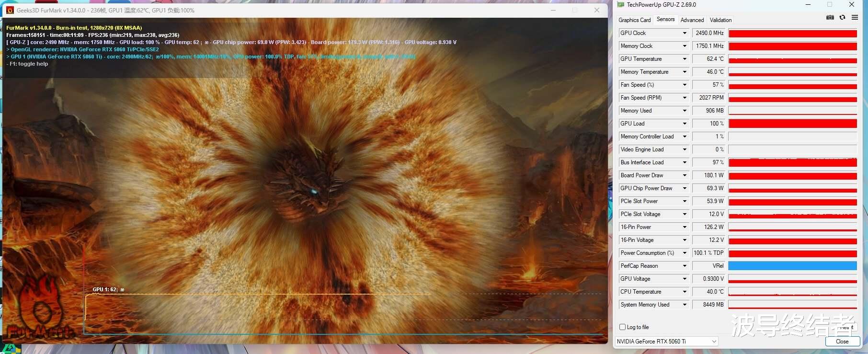
Task: Enable the Log to file checkbox
Action: (623, 327)
